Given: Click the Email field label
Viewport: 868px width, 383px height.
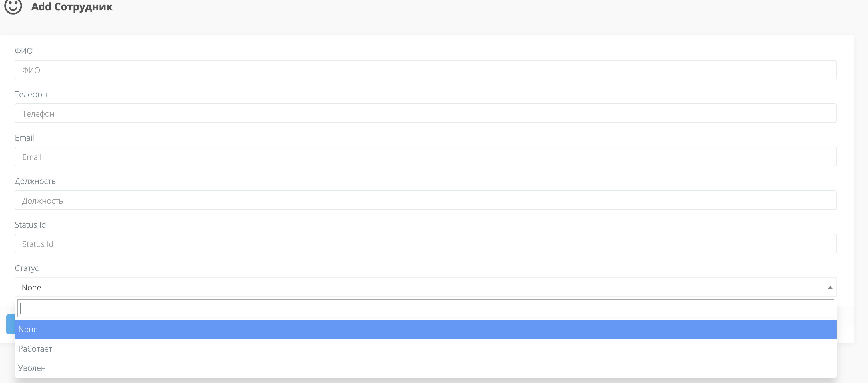Looking at the screenshot, I should (24, 137).
